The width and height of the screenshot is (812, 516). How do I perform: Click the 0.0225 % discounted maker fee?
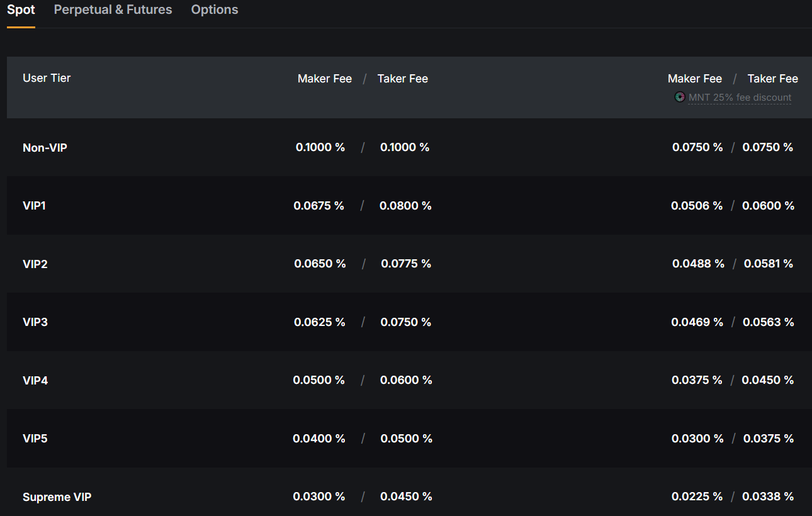pos(697,496)
